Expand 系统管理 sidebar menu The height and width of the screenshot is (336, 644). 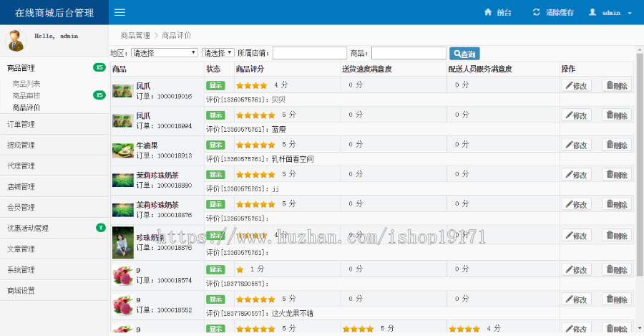tap(54, 270)
